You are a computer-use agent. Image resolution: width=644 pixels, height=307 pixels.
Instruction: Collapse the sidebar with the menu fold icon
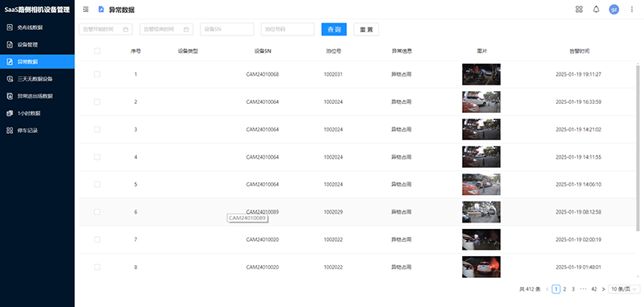pyautogui.click(x=85, y=10)
